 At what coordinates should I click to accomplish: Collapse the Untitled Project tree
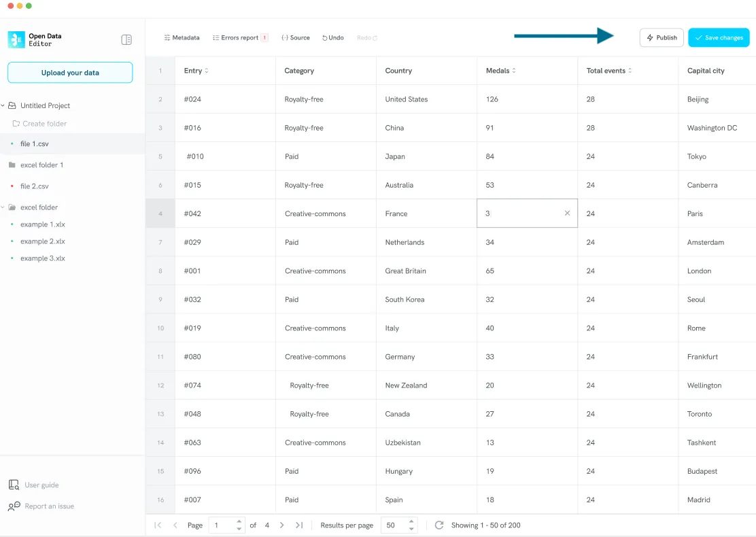[3, 105]
